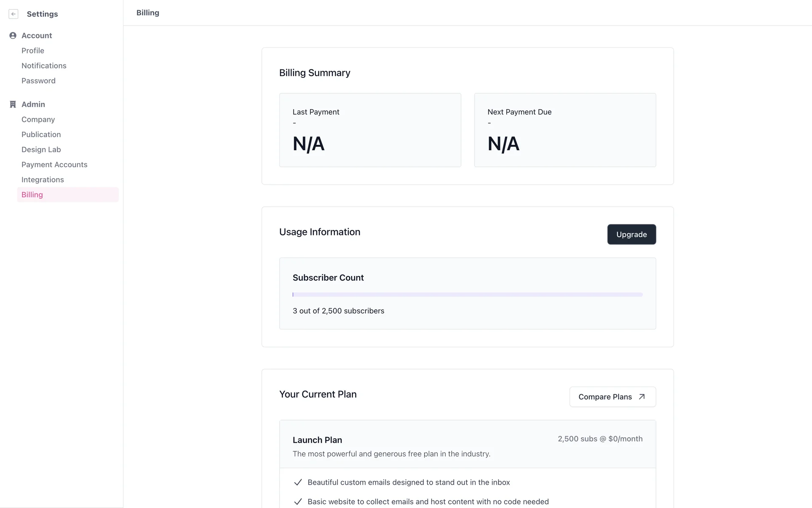Open the Password settings
This screenshot has width=812, height=508.
pos(38,81)
